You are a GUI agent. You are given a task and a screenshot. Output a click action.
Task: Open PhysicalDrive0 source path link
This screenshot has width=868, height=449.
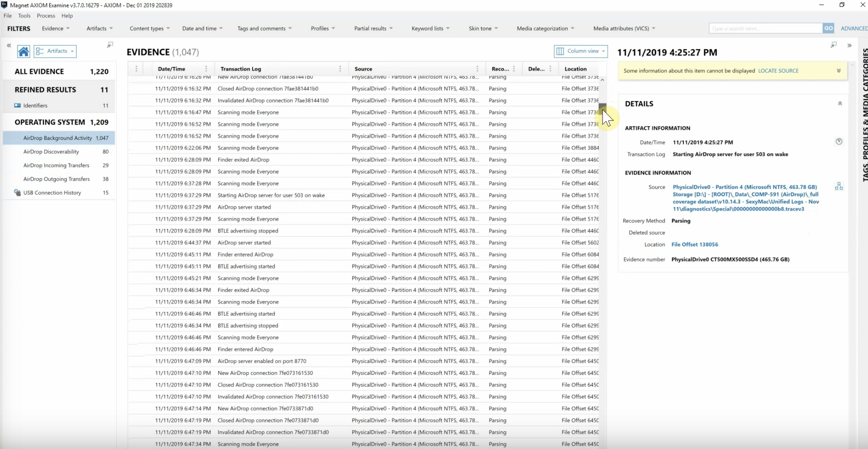(x=746, y=198)
